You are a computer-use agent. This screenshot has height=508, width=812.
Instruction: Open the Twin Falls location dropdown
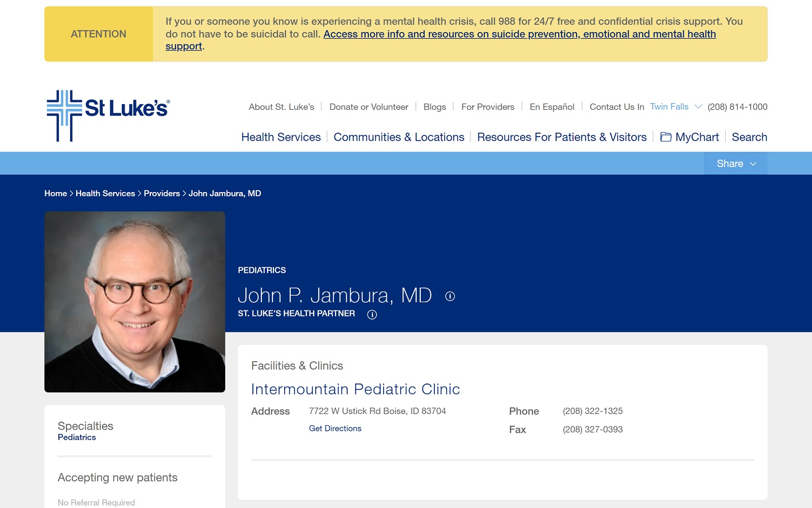pos(675,107)
